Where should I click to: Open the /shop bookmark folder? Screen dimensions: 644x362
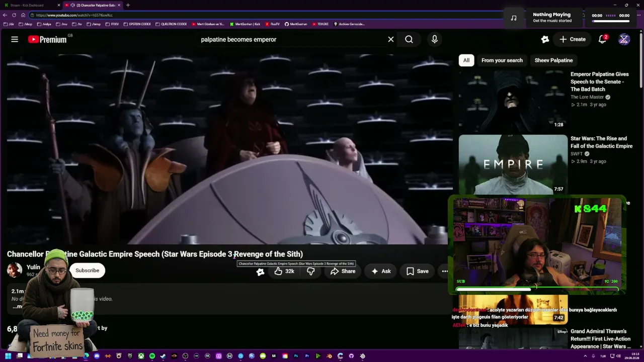pyautogui.click(x=26, y=24)
